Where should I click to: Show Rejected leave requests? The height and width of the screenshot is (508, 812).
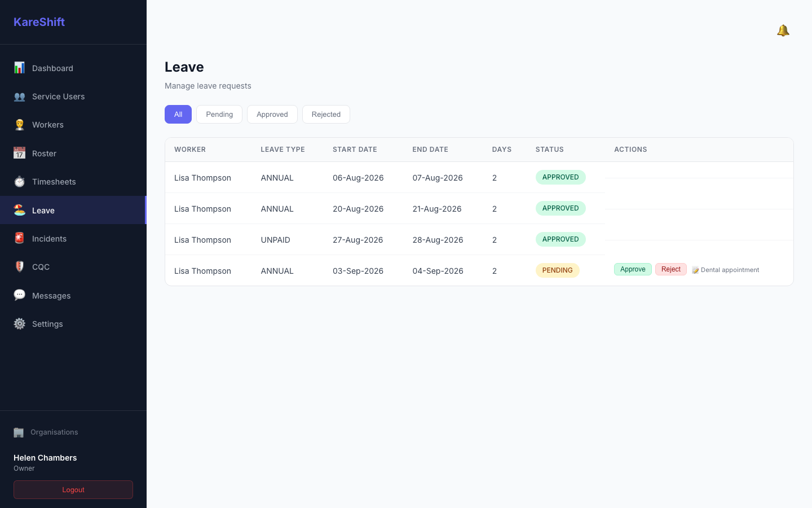pyautogui.click(x=326, y=114)
